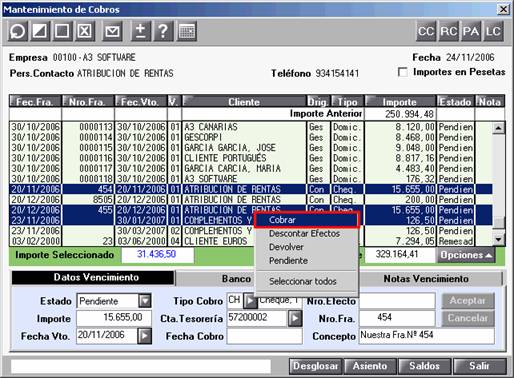Switch to the Datos Vencimiento tab

[x=93, y=278]
